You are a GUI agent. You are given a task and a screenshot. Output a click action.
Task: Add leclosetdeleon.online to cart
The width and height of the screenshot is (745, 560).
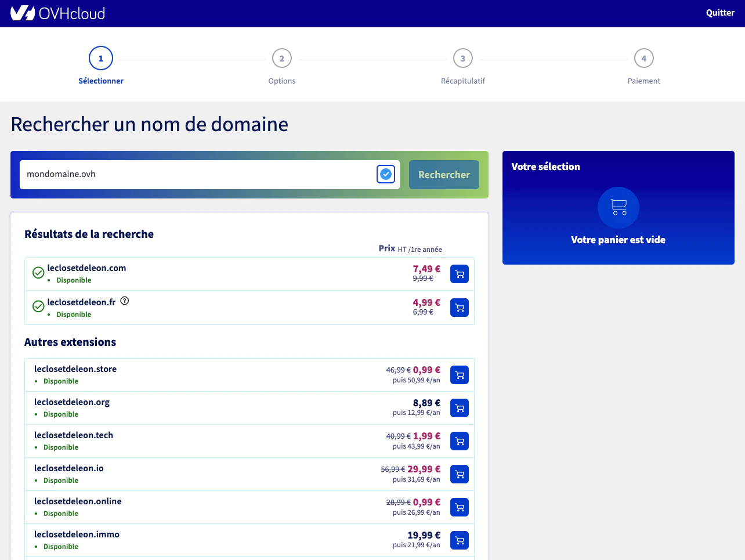[x=460, y=507]
